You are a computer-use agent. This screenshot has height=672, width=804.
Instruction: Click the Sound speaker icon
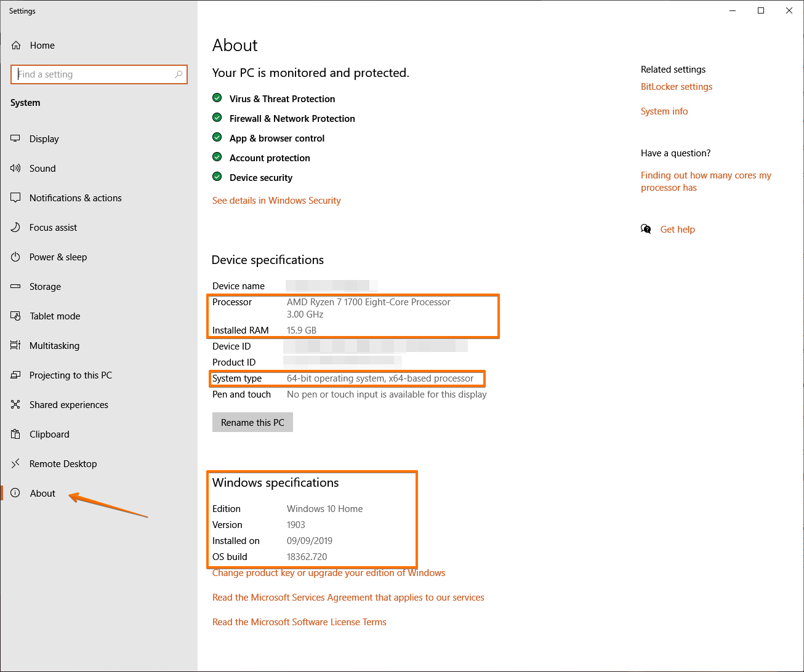[15, 169]
